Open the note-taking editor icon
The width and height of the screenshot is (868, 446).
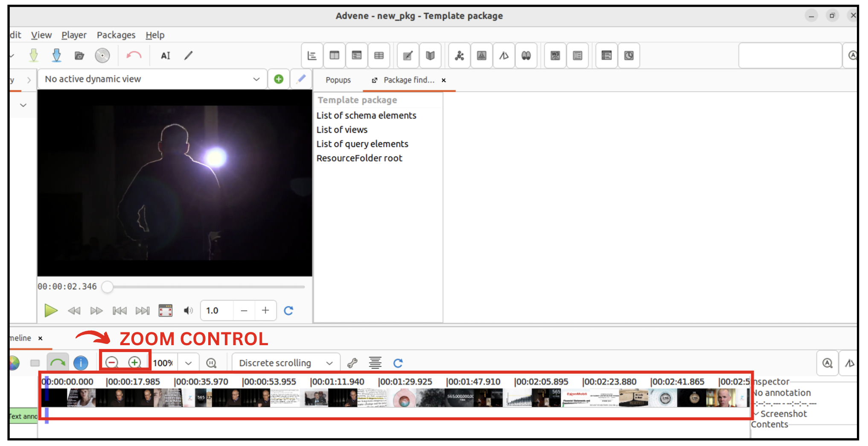pyautogui.click(x=408, y=56)
